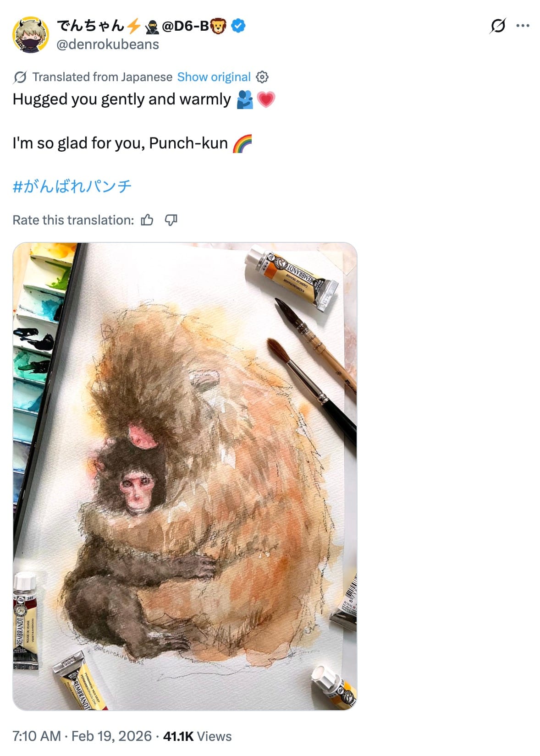Screen dimensions: 540x756
Task: Click the 41.1K Views count
Action: 197,736
